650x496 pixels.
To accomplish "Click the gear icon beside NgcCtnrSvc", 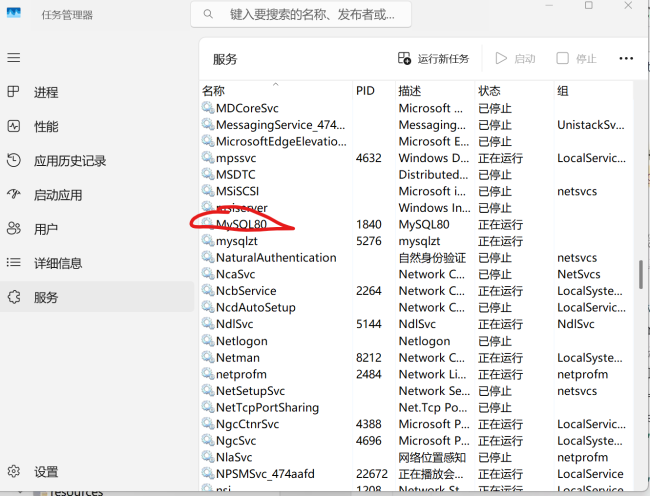I will (208, 423).
